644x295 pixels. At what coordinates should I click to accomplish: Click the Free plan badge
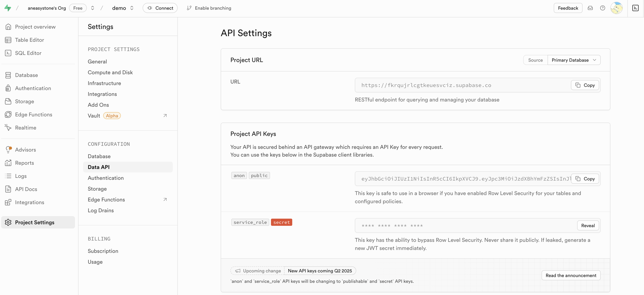[x=78, y=8]
